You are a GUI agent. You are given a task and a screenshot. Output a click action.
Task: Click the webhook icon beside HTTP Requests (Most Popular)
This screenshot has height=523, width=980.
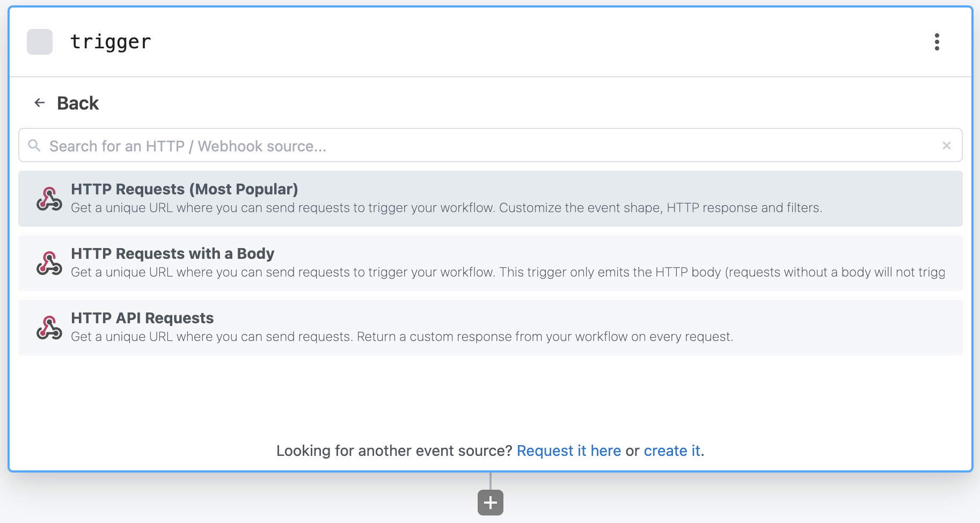49,199
